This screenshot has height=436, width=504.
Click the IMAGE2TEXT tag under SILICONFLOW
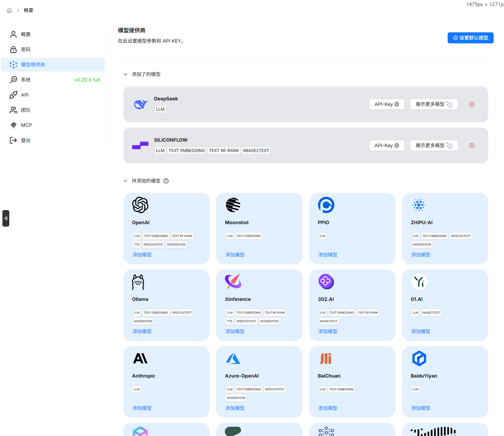(256, 151)
